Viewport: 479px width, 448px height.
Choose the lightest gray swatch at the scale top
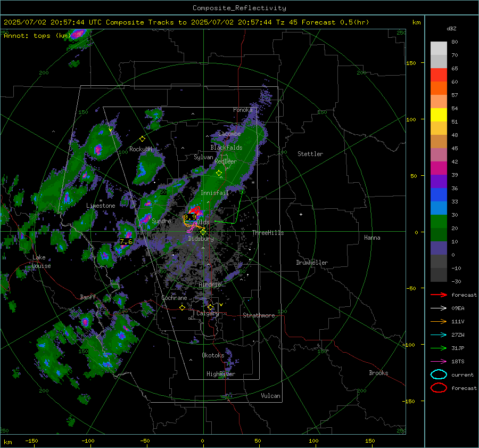coord(439,48)
